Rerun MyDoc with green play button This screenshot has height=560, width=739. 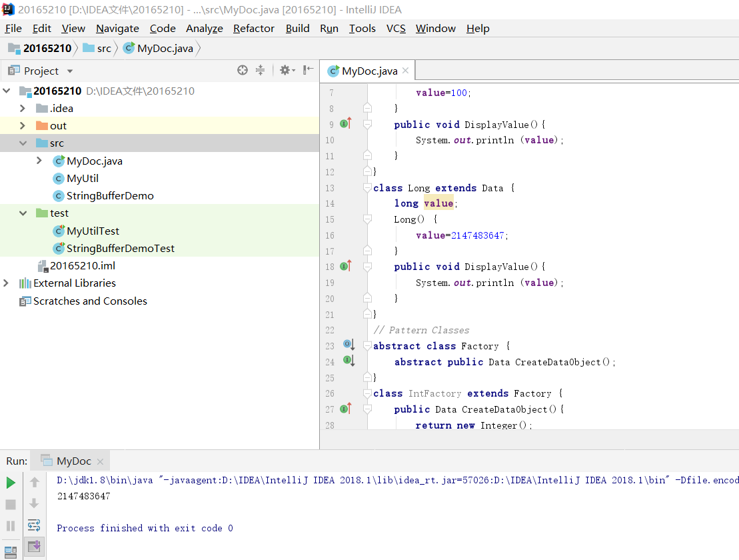click(11, 482)
